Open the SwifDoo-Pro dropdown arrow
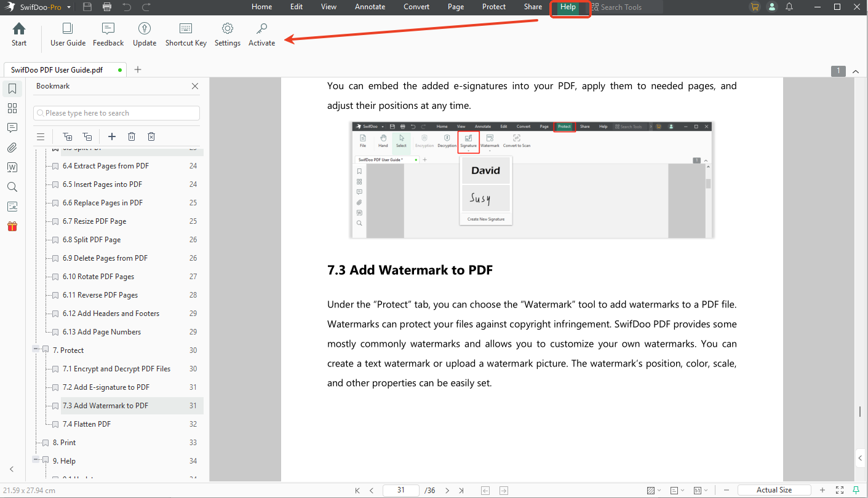 coord(68,7)
